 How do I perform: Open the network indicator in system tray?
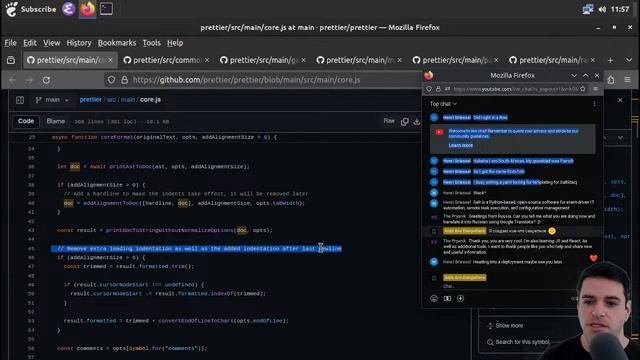coord(588,9)
